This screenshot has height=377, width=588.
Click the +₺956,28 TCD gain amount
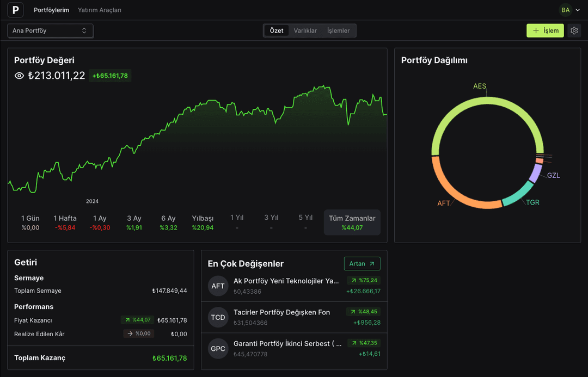pos(367,323)
